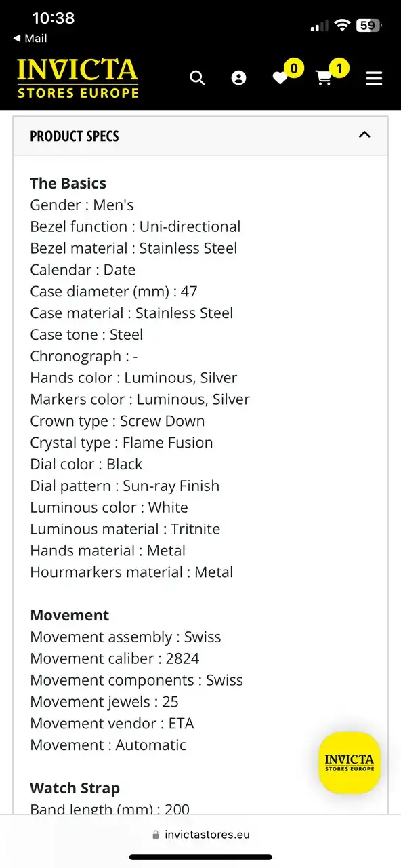Open the shopping cart icon
The height and width of the screenshot is (868, 401).
[324, 79]
